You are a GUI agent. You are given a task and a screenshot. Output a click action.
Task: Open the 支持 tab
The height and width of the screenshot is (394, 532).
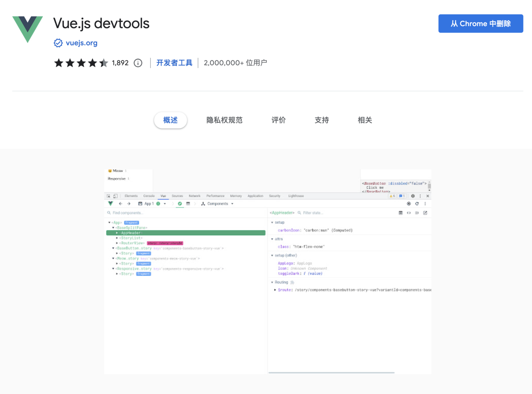tap(322, 120)
